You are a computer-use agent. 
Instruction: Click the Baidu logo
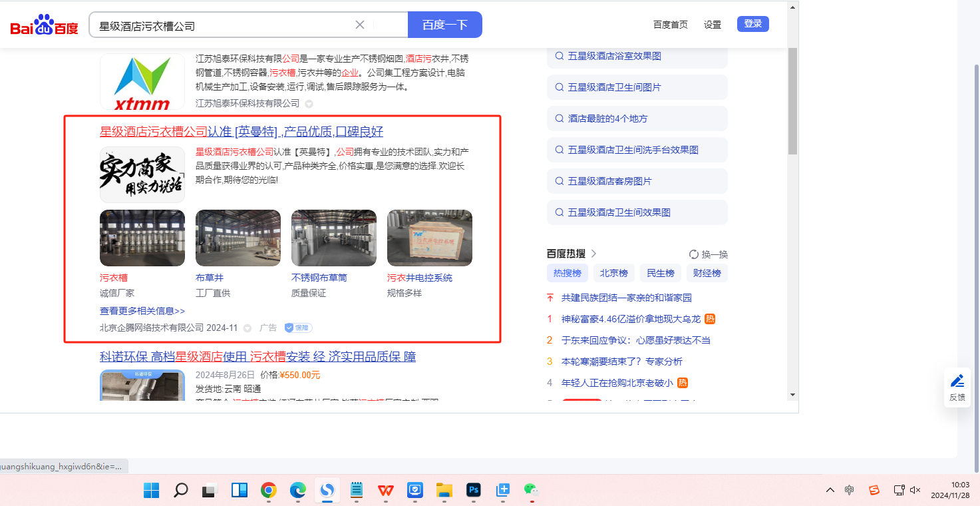(x=44, y=25)
